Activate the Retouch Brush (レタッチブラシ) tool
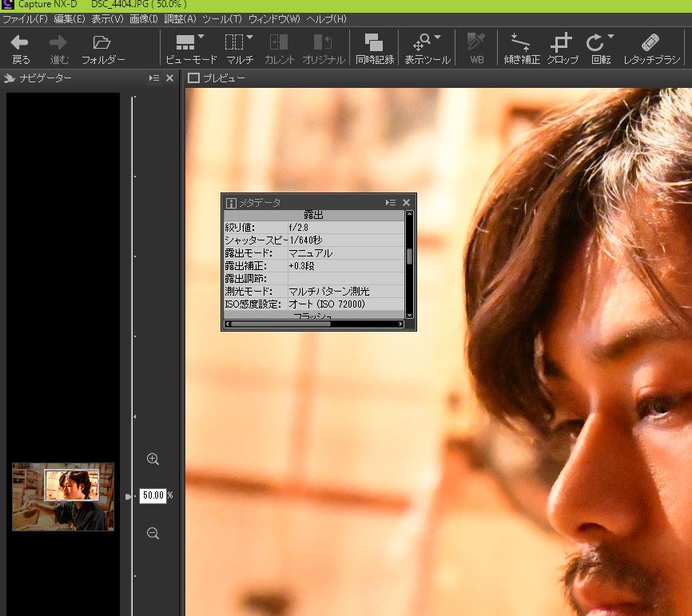This screenshot has width=692, height=616. (651, 43)
